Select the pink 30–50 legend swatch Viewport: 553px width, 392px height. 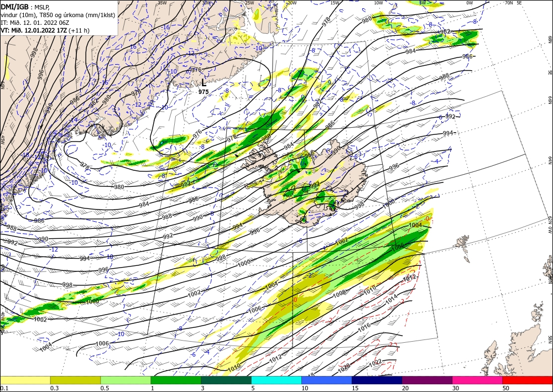pyautogui.click(x=478, y=380)
